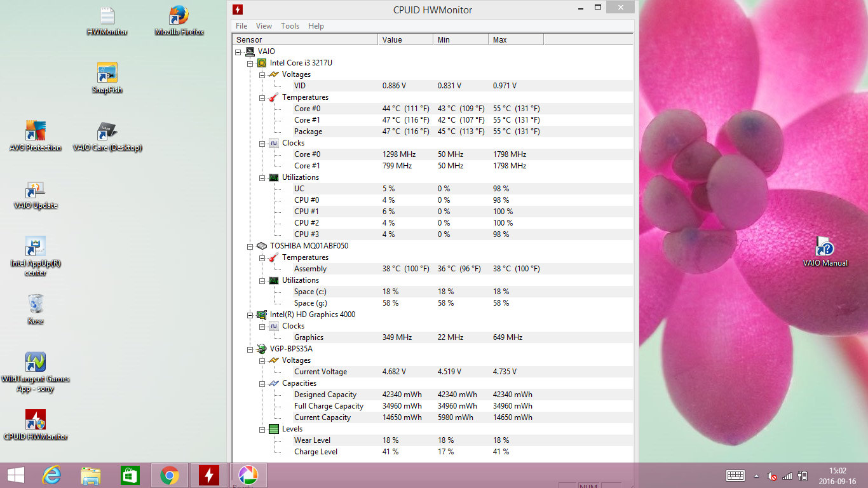This screenshot has height=488, width=868.
Task: Collapse the VAIO root node
Action: click(238, 51)
